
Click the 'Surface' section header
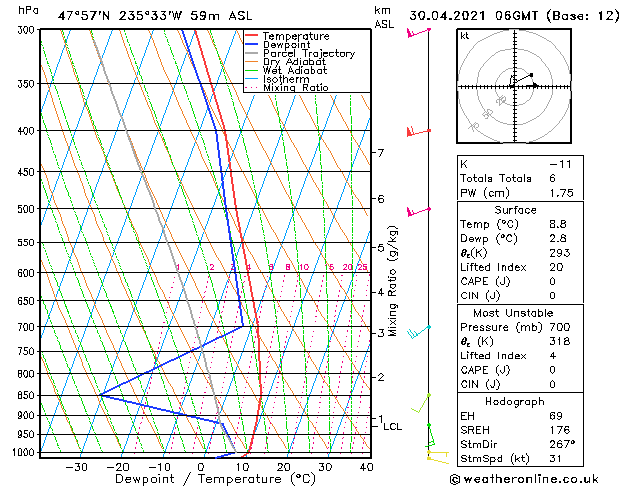click(515, 210)
